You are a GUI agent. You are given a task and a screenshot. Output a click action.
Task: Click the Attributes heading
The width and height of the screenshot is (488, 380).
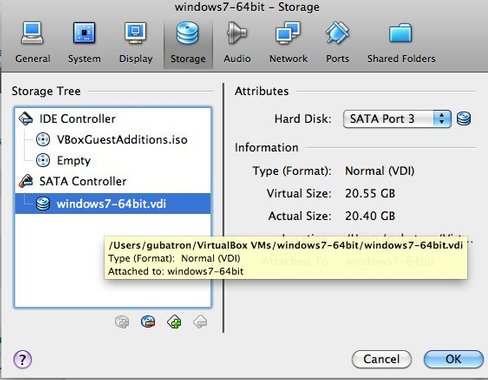[262, 91]
